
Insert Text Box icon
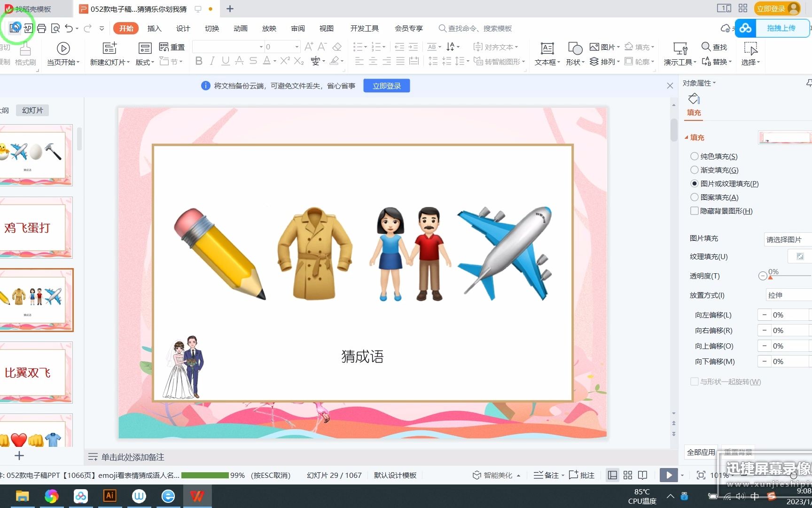point(547,48)
